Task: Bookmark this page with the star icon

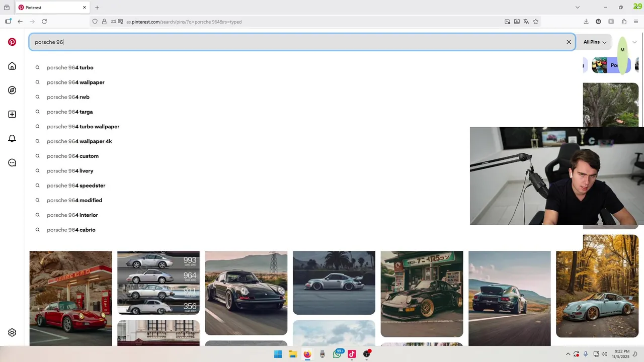Action: point(535,22)
